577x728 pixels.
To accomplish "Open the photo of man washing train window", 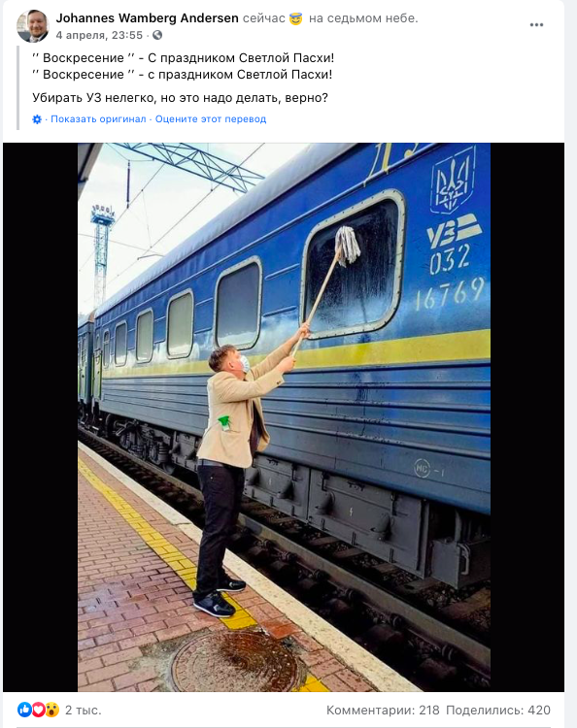I will coord(284,417).
